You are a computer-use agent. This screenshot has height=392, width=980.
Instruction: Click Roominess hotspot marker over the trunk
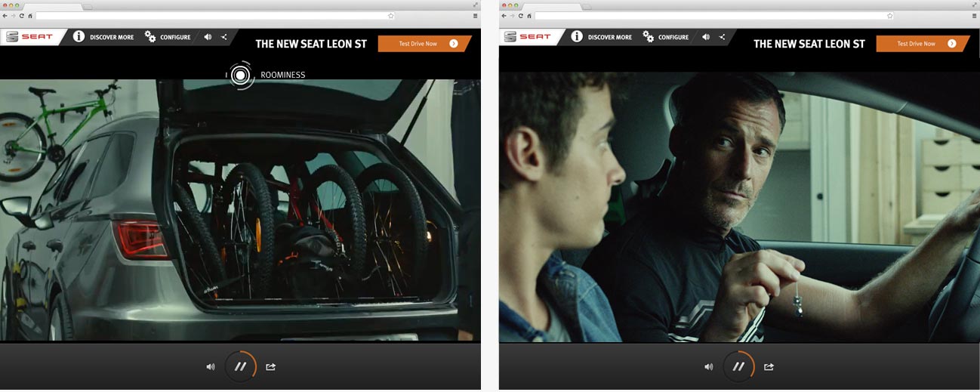tap(240, 75)
